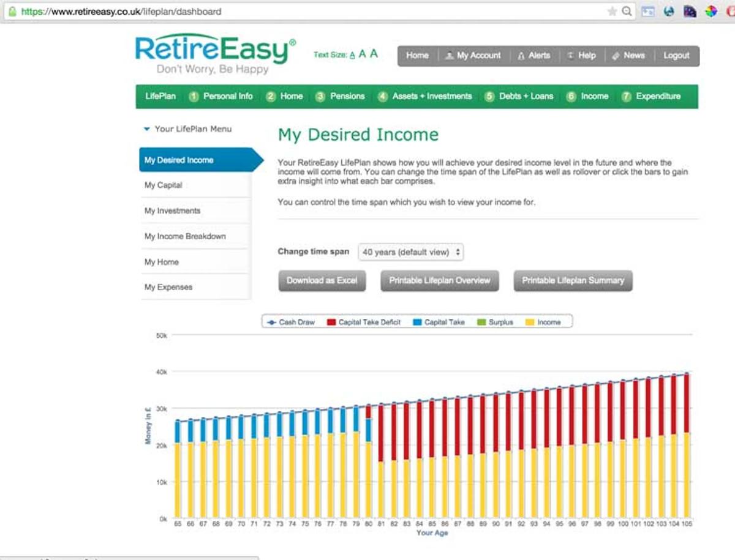735x560 pixels.
Task: Toggle Capital Take Deficit legend series
Action: 364,322
